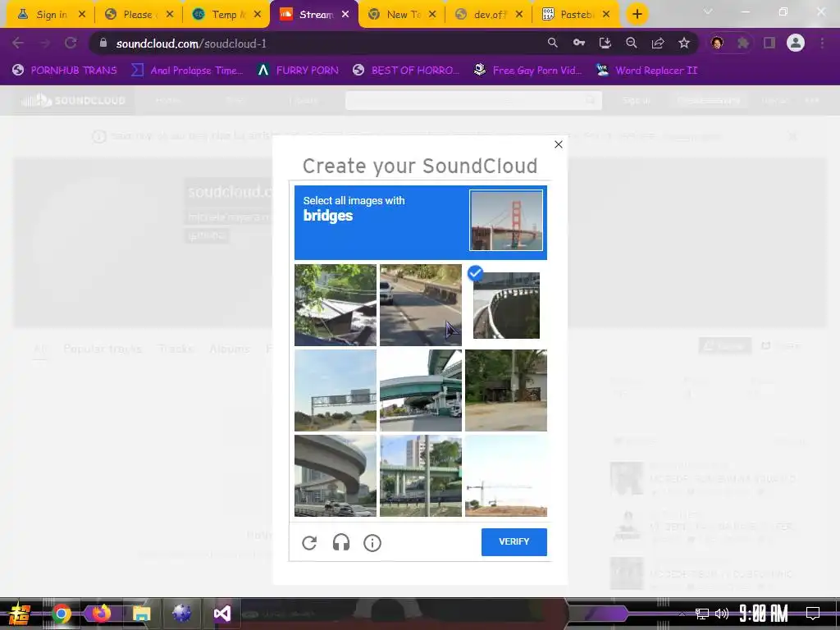
Task: Open the zoom magnifier icon
Action: pyautogui.click(x=631, y=43)
